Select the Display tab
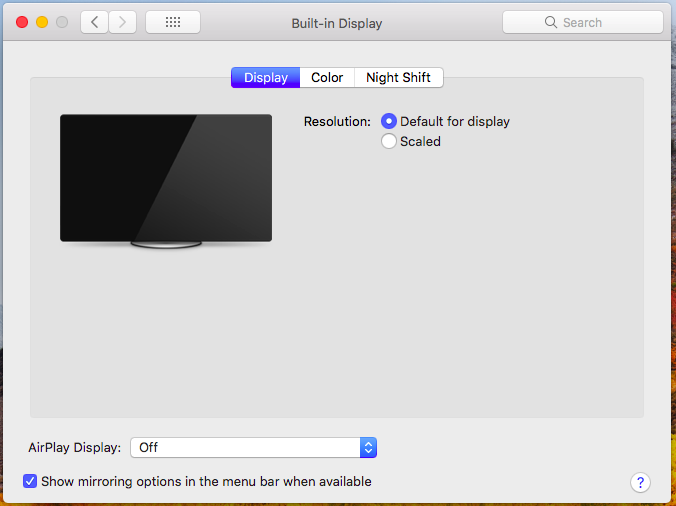Screen dimensions: 676x506 pos(265,77)
